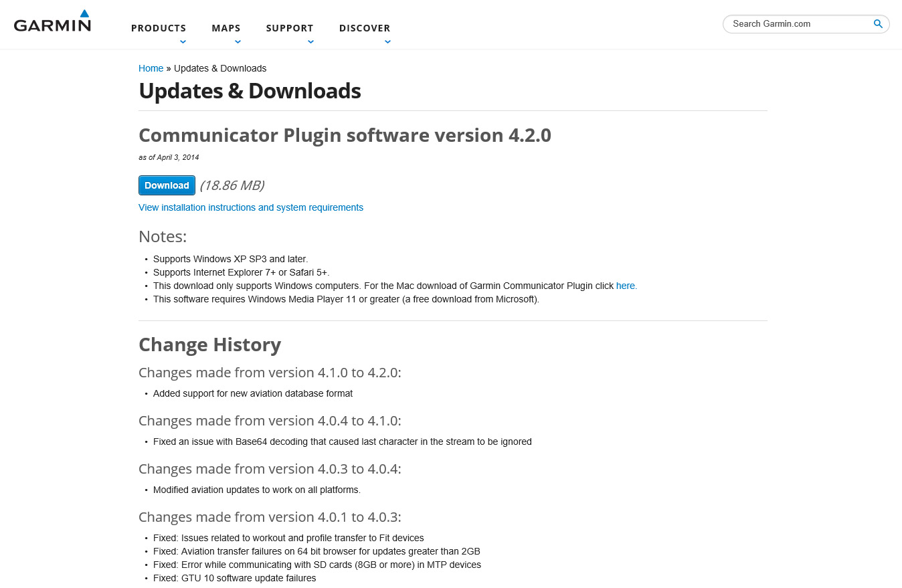
Task: Click 'Changes made from version 4.1.0 to 4.2.0'
Action: (270, 373)
